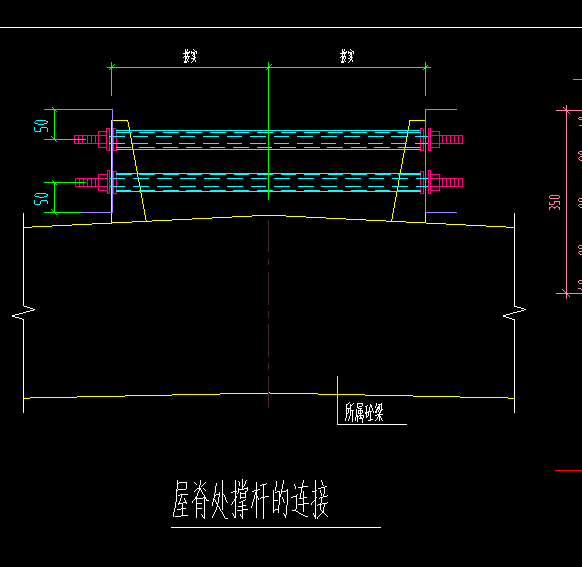The height and width of the screenshot is (567, 582).
Task: Select the title text 屋脊处撑杆的连接
Action: click(x=251, y=499)
